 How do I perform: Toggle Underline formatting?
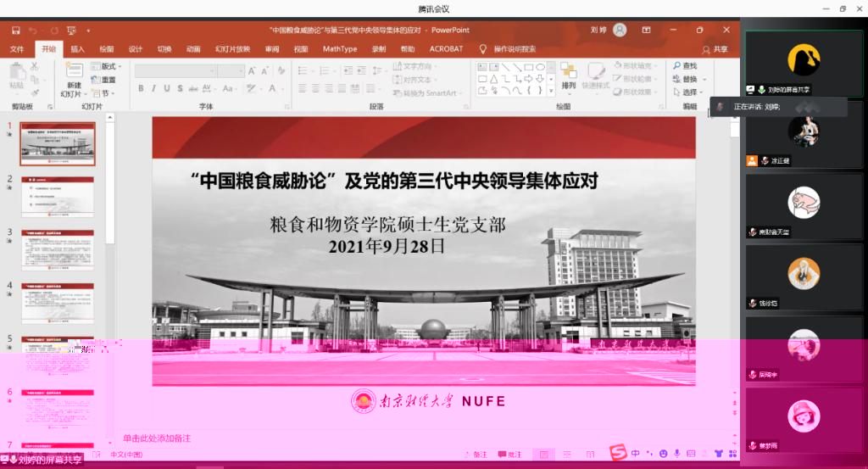point(167,88)
